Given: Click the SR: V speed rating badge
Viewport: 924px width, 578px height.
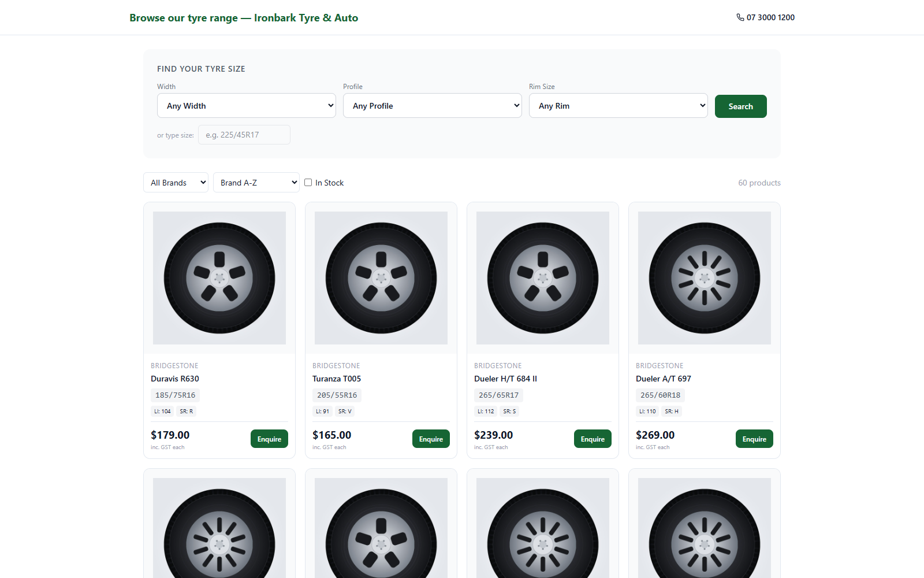Looking at the screenshot, I should point(345,412).
